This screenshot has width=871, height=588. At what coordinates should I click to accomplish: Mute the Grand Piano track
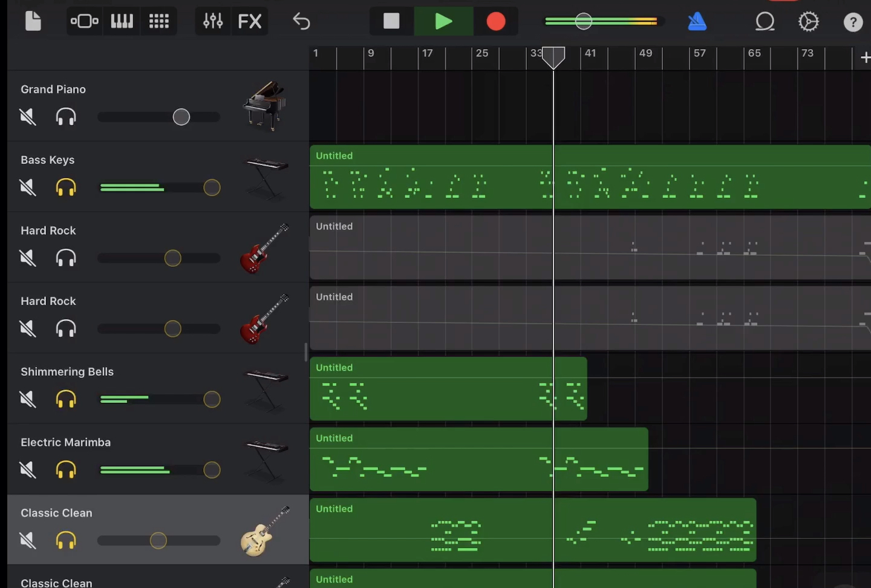pyautogui.click(x=28, y=117)
